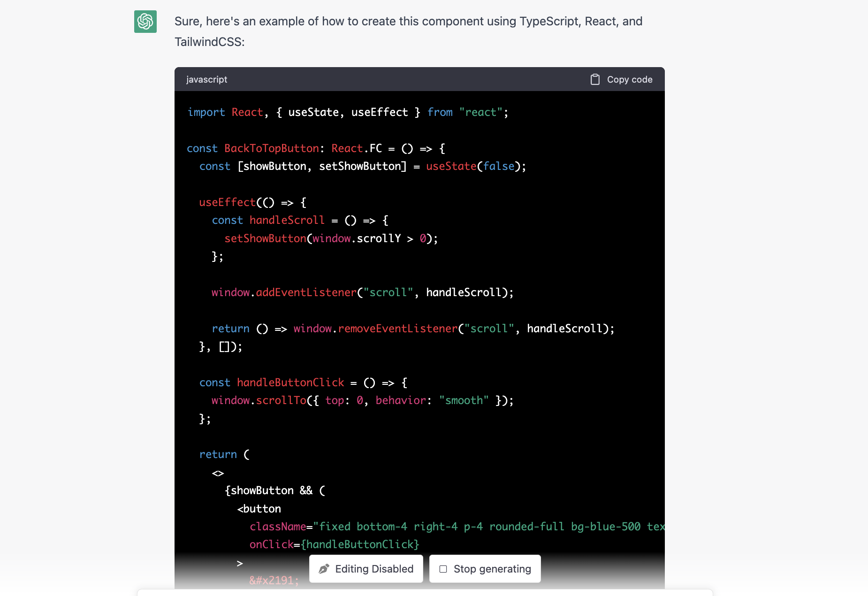Viewport: 868px width, 596px height.
Task: Click the {showButton && ( line
Action: click(275, 490)
